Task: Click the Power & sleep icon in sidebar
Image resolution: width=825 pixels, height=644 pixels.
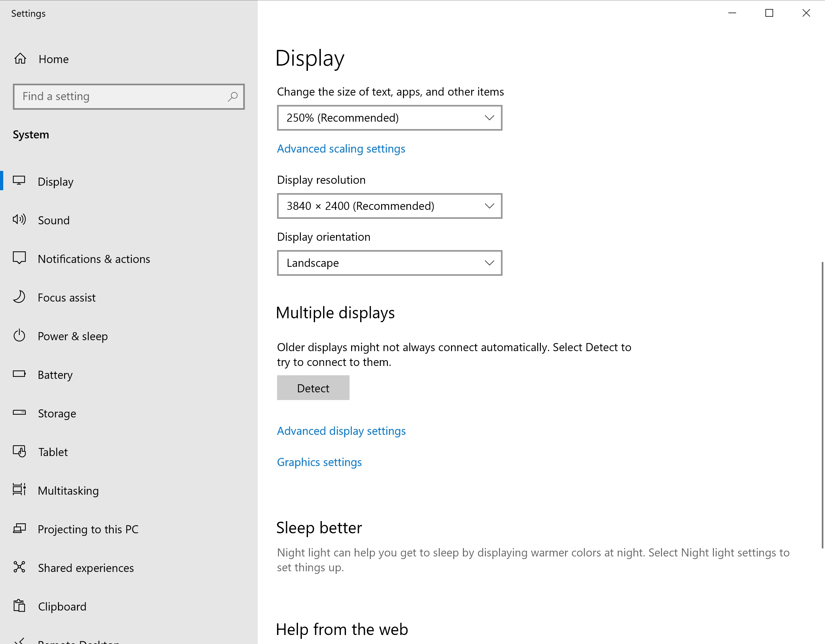Action: (19, 335)
